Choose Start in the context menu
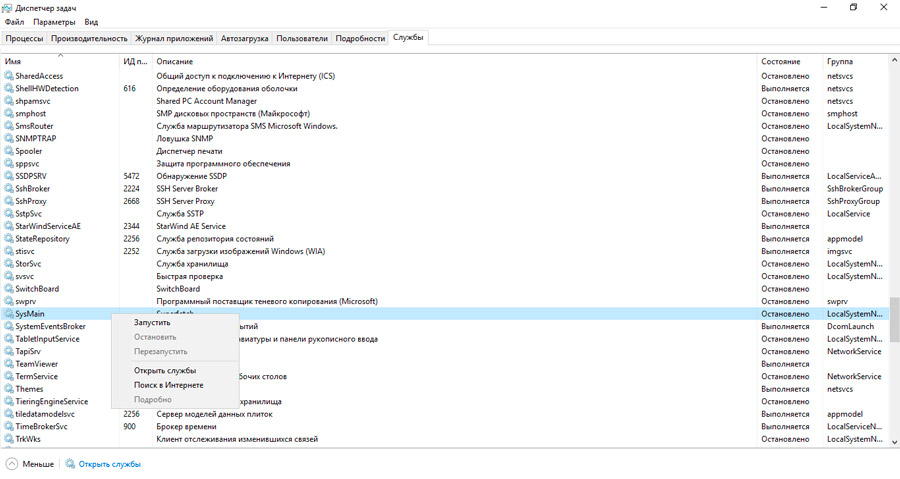 (152, 322)
